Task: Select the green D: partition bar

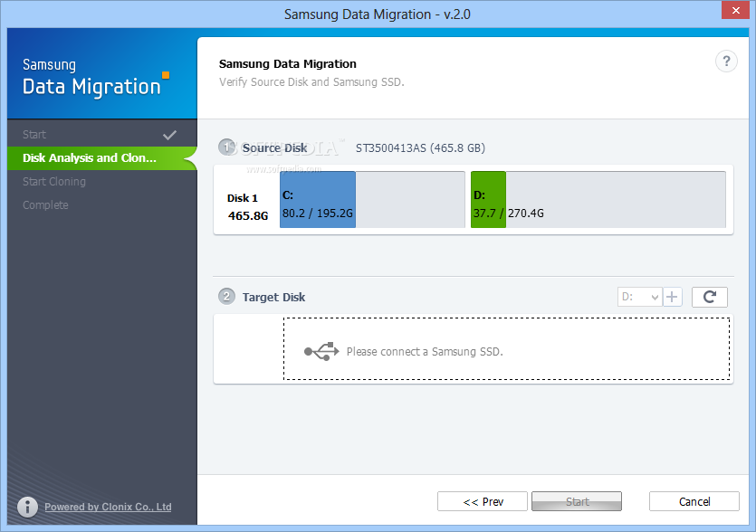Action: 488,199
